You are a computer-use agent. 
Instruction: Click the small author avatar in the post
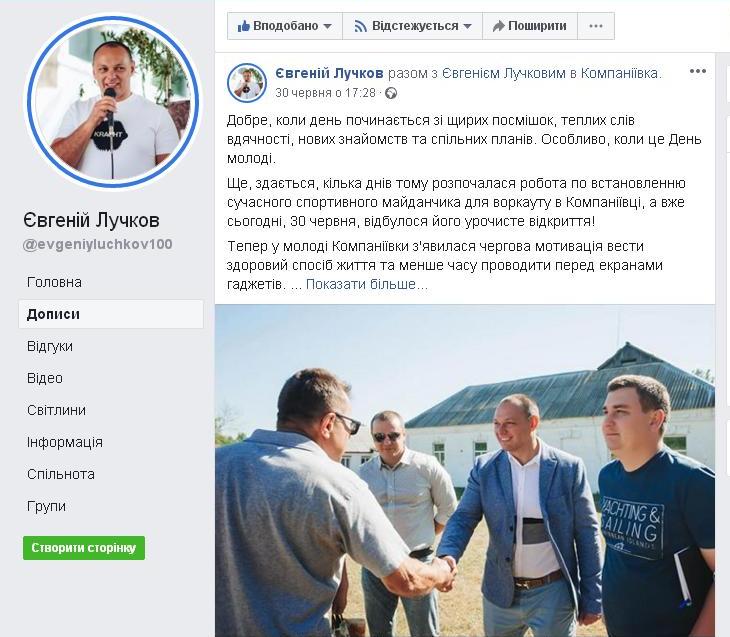click(247, 83)
